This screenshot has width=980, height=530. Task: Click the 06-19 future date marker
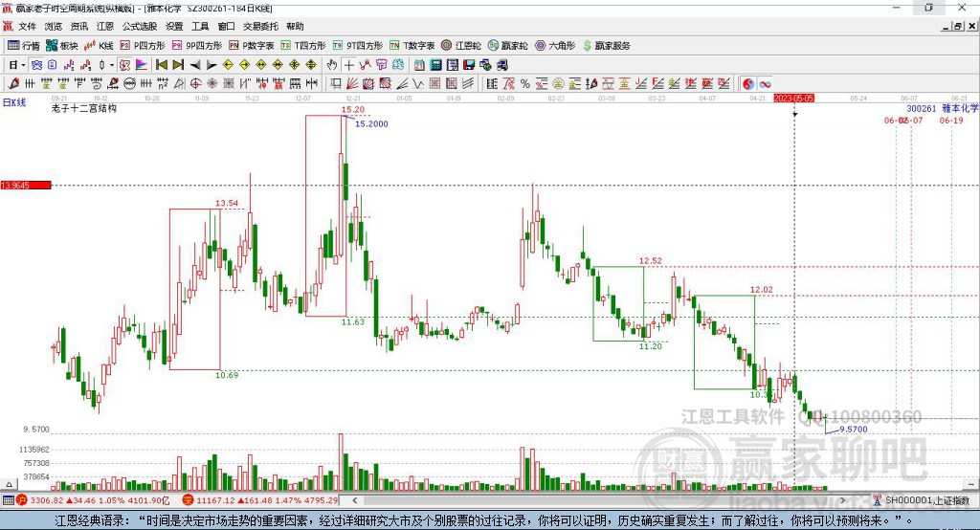(951, 121)
